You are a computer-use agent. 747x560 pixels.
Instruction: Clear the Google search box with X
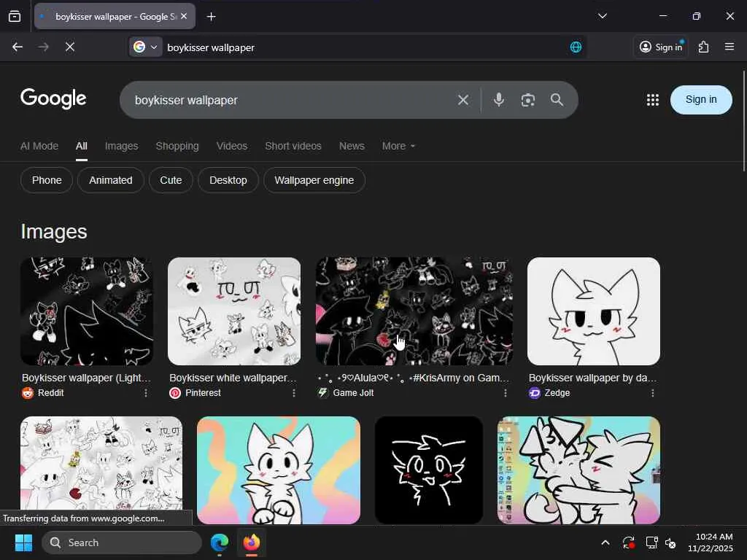tap(463, 100)
